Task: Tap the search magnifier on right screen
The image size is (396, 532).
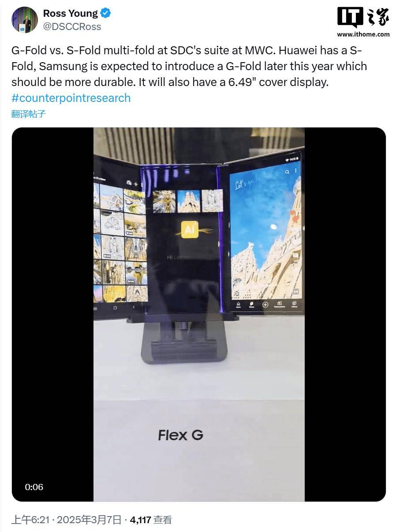Action: tap(287, 172)
